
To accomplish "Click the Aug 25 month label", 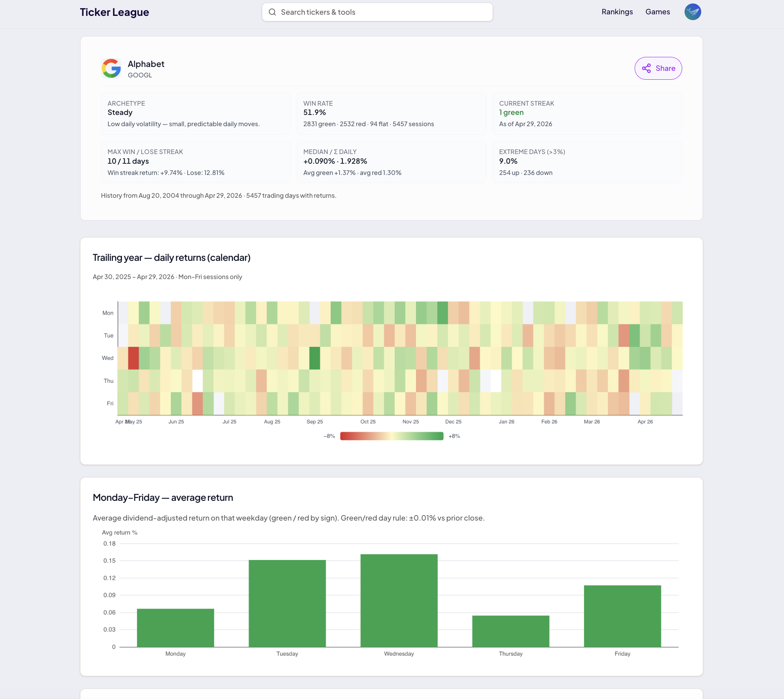I will click(x=272, y=422).
